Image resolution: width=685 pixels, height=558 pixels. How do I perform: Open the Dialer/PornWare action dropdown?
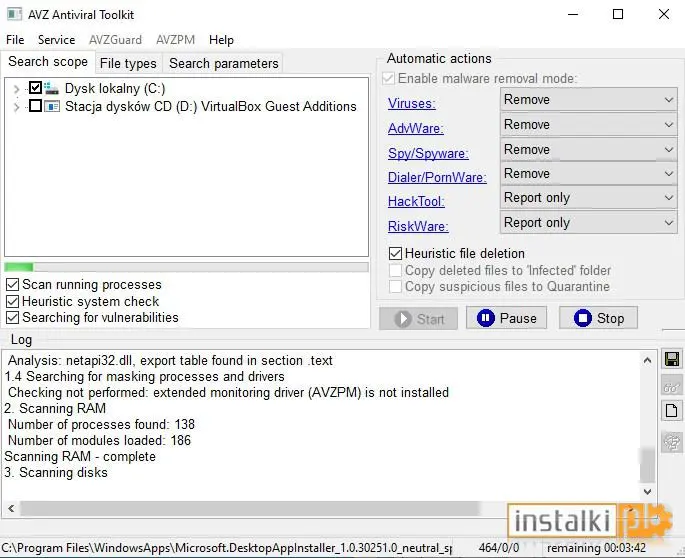588,173
